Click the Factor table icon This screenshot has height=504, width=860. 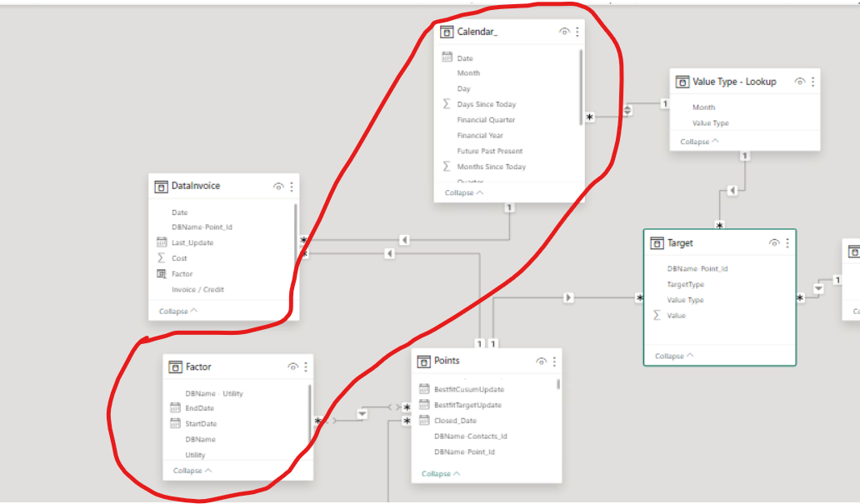pyautogui.click(x=175, y=367)
